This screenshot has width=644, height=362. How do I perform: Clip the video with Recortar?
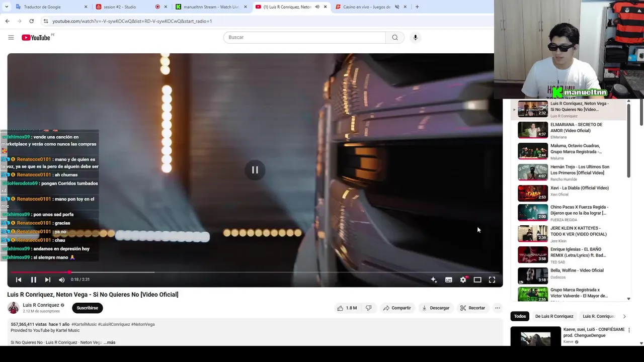click(472, 308)
